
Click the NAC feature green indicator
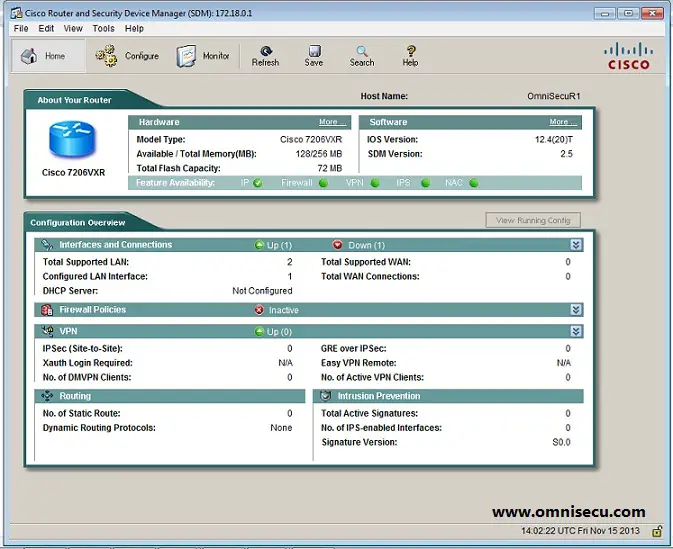(x=474, y=183)
